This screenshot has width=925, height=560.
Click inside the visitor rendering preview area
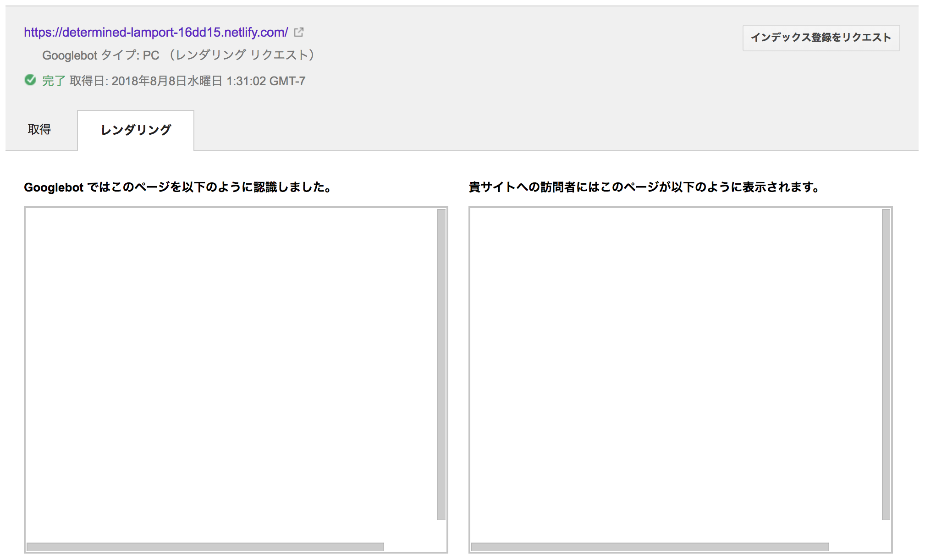pos(674,367)
